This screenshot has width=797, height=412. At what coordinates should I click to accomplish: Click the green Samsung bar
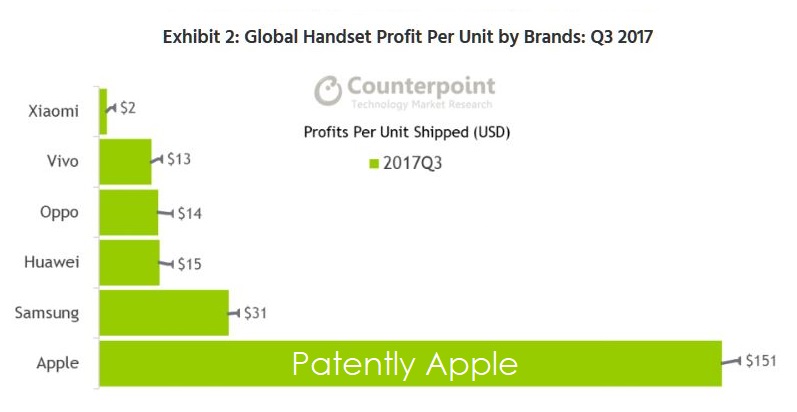click(x=164, y=313)
